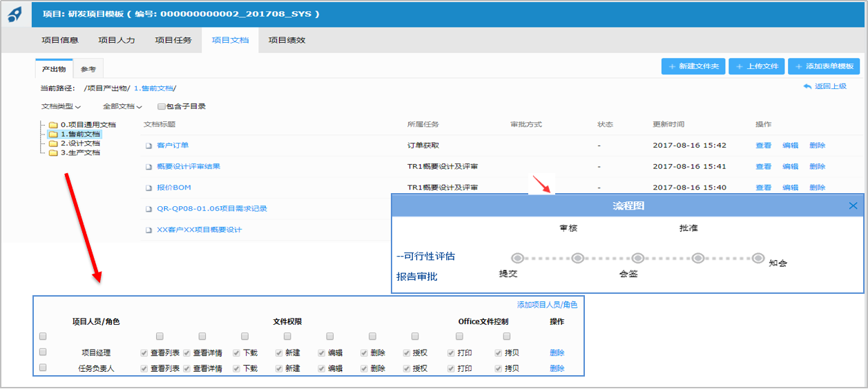Click the 上传文件 button
Image resolution: width=868 pixels, height=389 pixels.
click(x=756, y=67)
